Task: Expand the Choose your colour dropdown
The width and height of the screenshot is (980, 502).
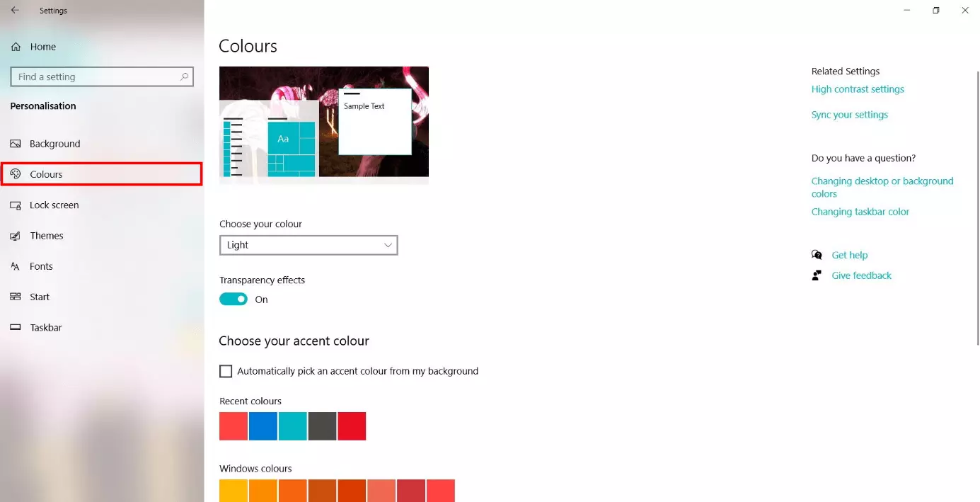Action: tap(309, 245)
